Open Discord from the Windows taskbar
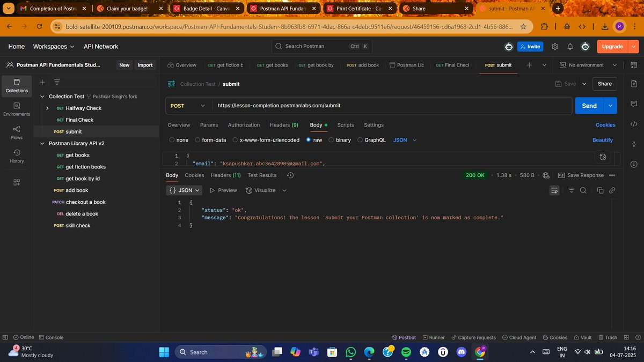The width and height of the screenshot is (644, 362). (x=462, y=352)
